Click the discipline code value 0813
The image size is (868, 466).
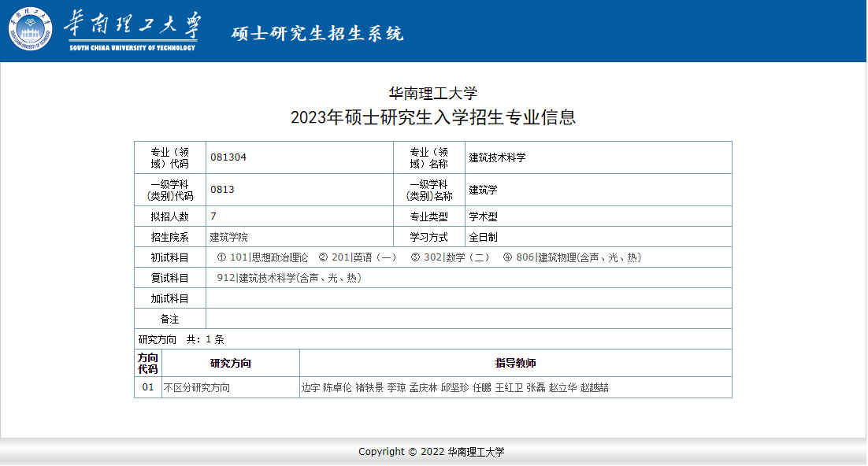coord(222,190)
